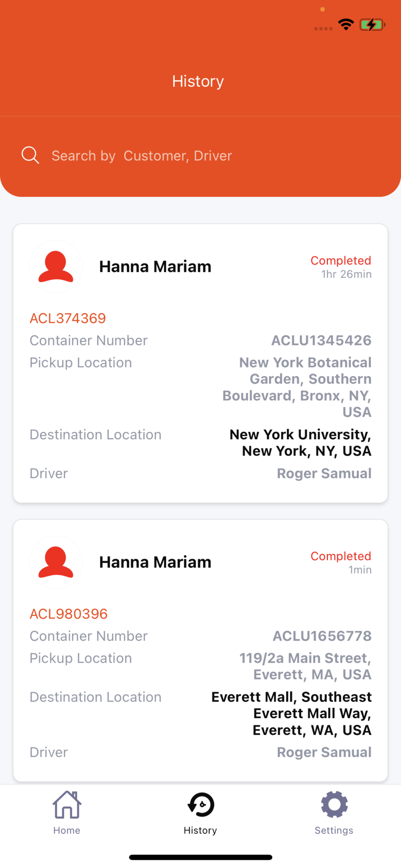The height and width of the screenshot is (868, 401).
Task: Tap New York University destination address
Action: [300, 443]
